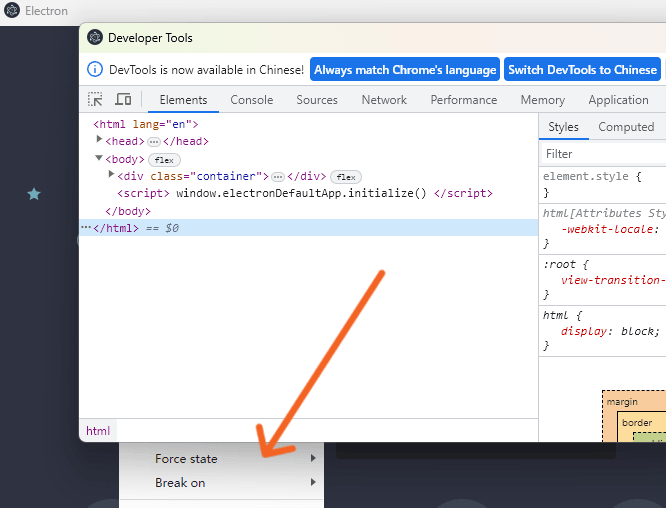Click window.electronDefaultApp.initialize() script text
The image size is (666, 508).
click(x=301, y=193)
